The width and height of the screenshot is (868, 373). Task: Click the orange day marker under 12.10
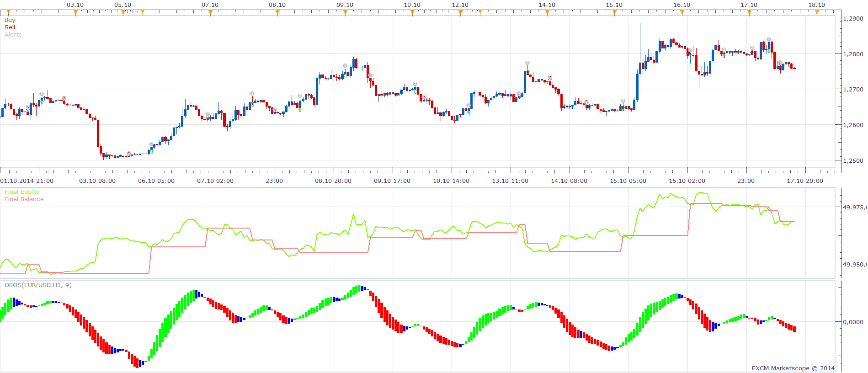(x=460, y=13)
